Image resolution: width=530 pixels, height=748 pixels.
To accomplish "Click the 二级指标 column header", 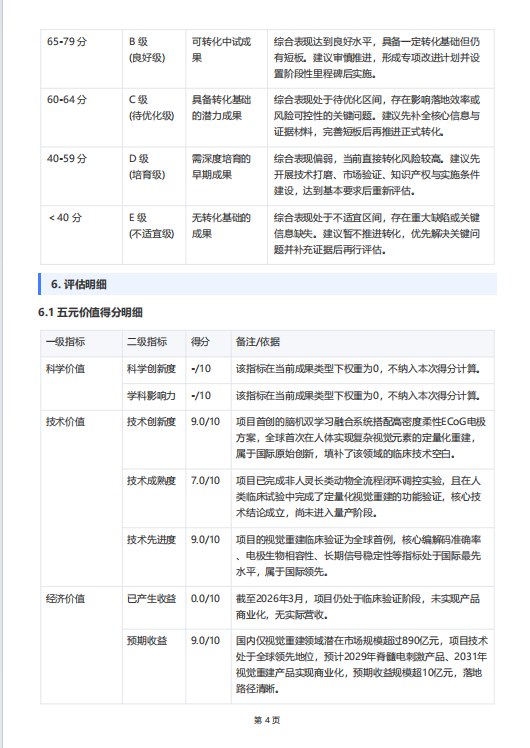I will [154, 343].
